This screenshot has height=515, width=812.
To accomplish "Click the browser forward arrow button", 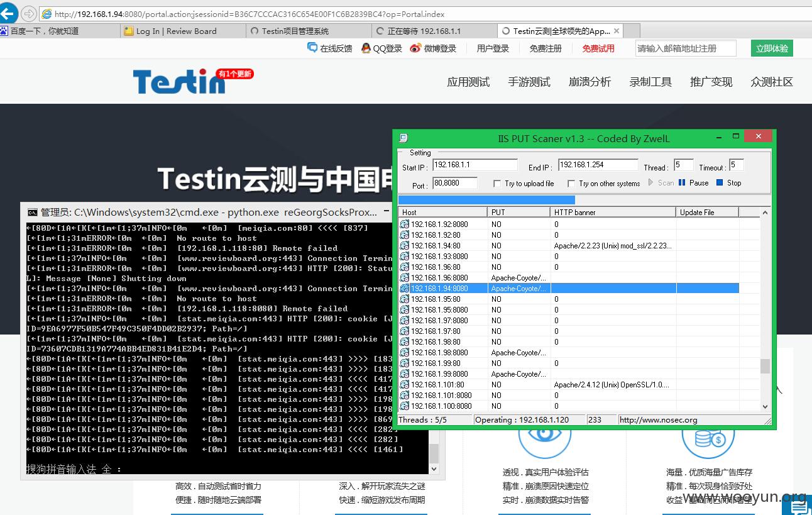I will point(28,14).
